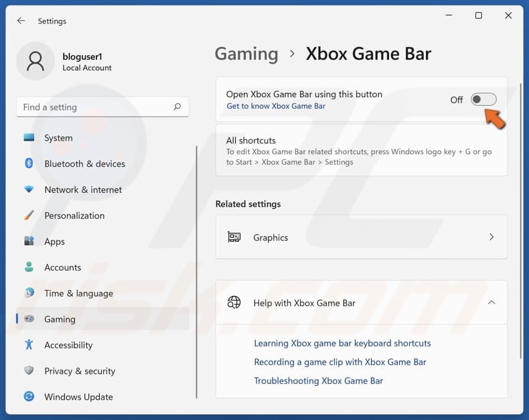
Task: Click the Help globe icon
Action: coord(234,303)
